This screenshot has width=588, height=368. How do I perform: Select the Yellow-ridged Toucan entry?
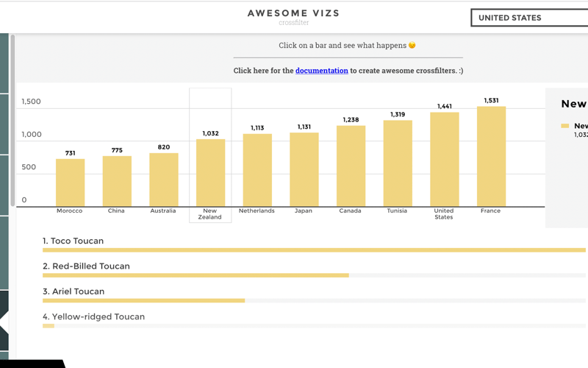click(x=93, y=317)
